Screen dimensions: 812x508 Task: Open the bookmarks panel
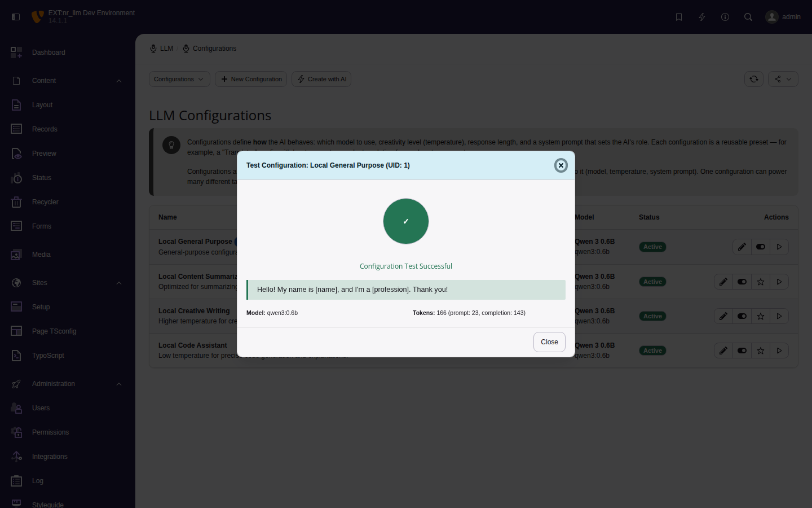pos(679,17)
